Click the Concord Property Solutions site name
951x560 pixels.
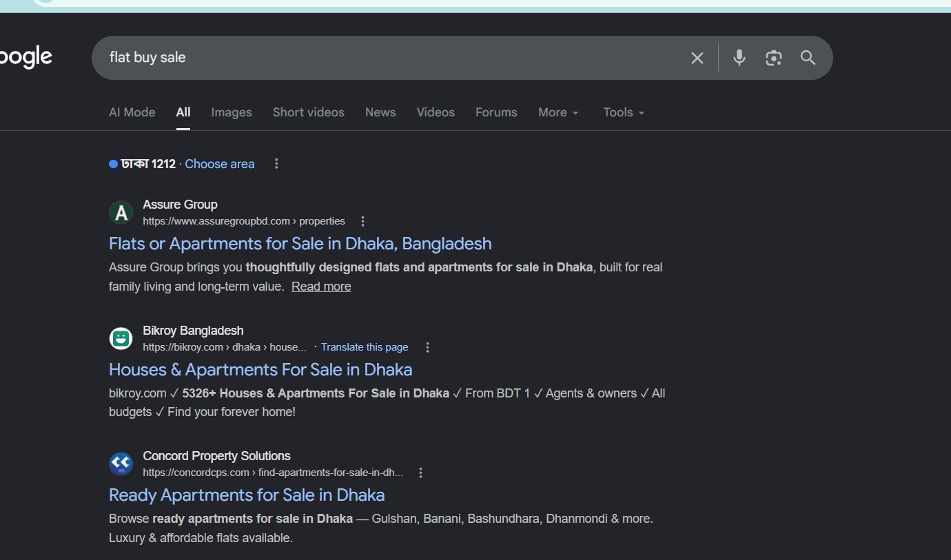(216, 456)
